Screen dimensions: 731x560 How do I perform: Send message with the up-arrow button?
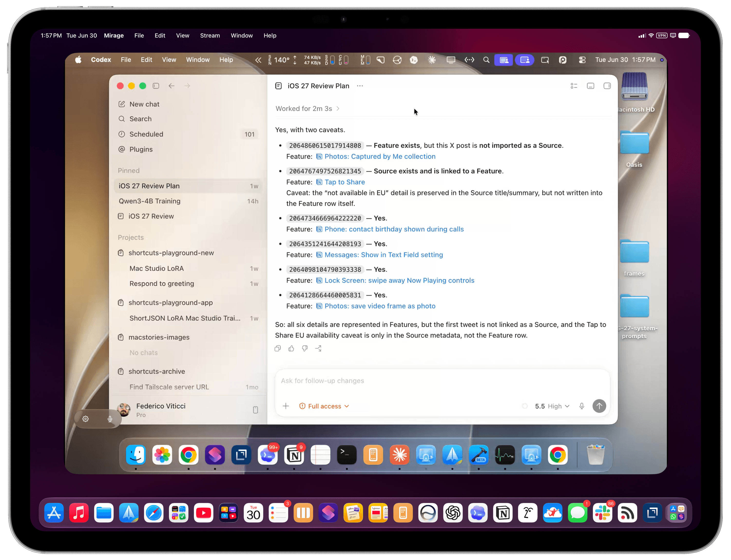click(599, 406)
